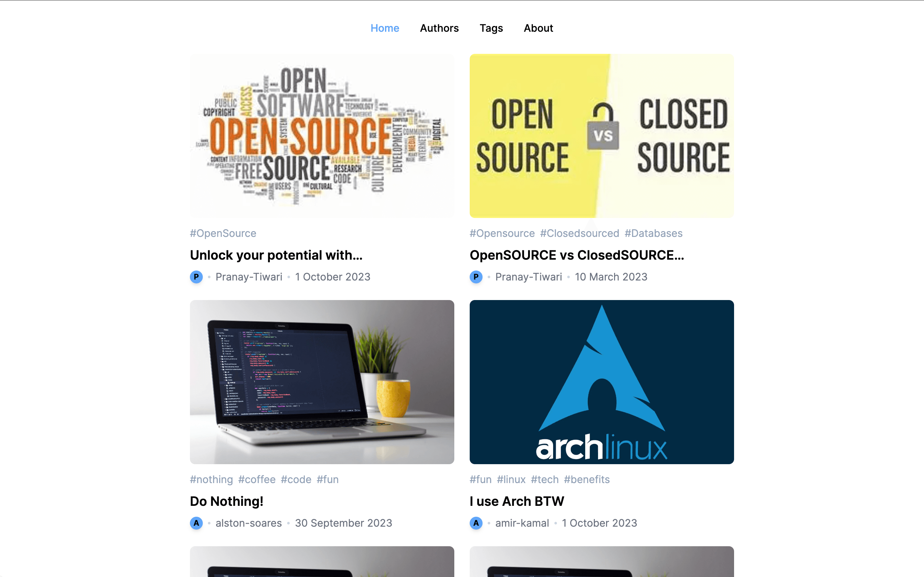
Task: Open the About page
Action: pyautogui.click(x=538, y=28)
